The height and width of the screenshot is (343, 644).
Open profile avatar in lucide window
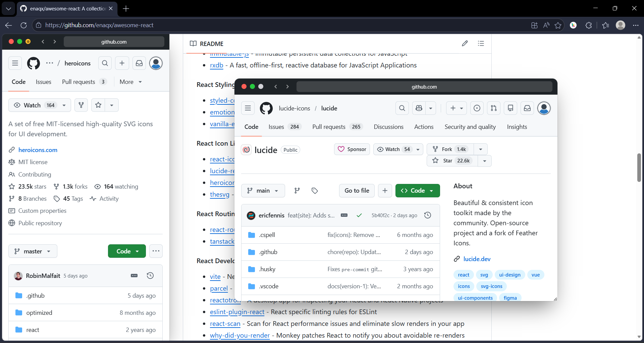click(544, 108)
